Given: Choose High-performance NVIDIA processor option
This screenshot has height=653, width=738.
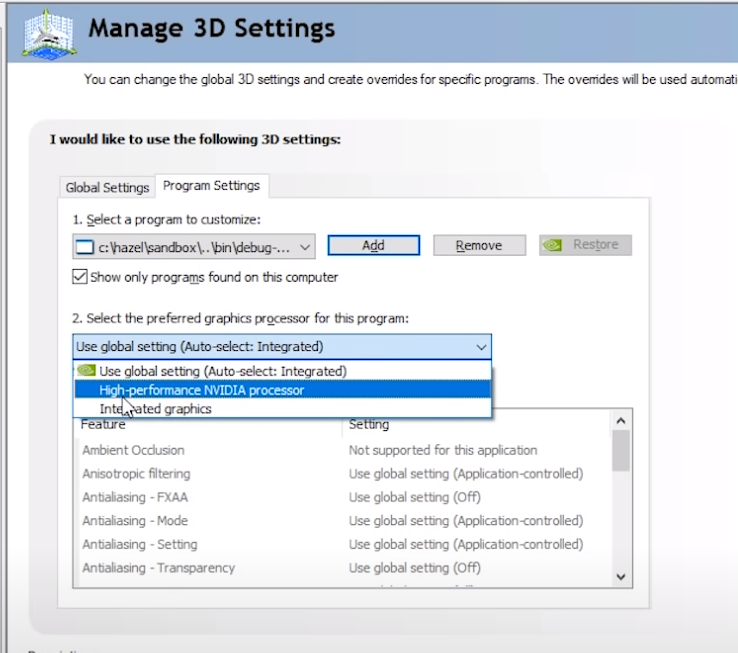Looking at the screenshot, I should point(282,390).
